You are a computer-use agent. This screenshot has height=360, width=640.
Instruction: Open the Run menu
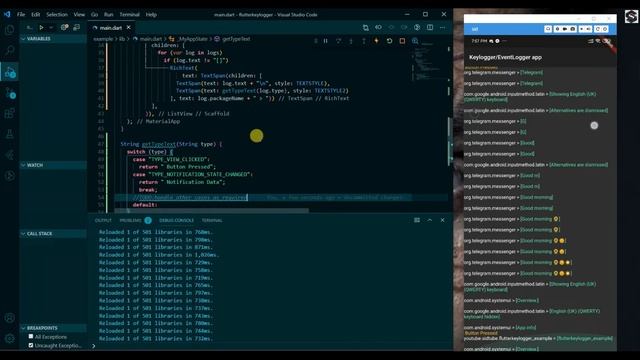click(x=109, y=14)
